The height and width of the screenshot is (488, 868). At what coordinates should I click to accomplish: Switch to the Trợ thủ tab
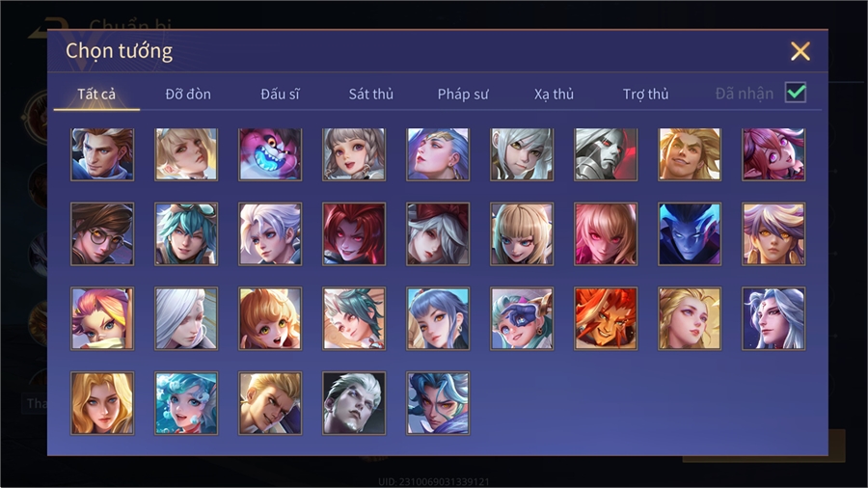(645, 95)
